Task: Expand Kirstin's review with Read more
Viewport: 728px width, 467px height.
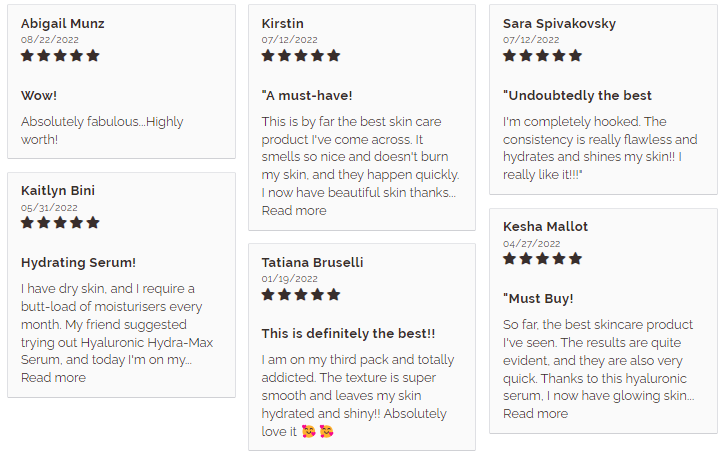Action: [294, 211]
